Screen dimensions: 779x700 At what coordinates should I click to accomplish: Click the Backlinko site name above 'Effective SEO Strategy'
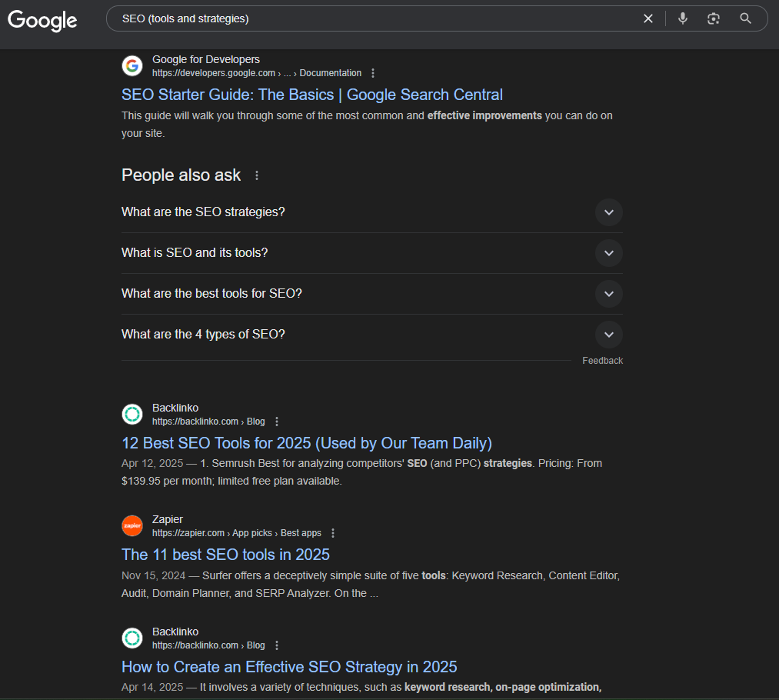click(x=175, y=632)
